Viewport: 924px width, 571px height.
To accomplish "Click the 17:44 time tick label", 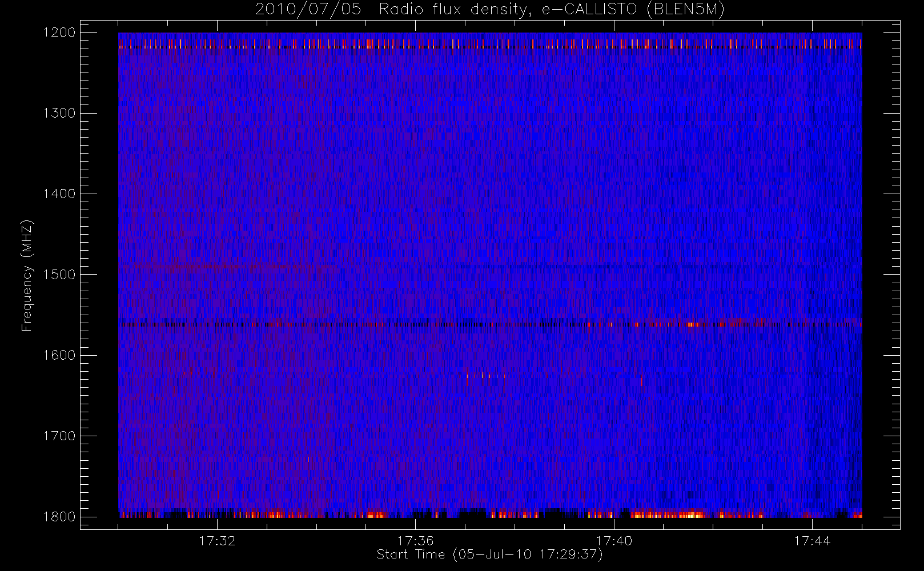I will tap(812, 541).
